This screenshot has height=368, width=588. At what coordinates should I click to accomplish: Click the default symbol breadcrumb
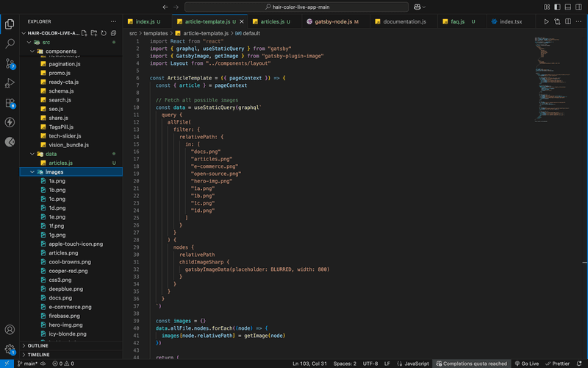248,33
